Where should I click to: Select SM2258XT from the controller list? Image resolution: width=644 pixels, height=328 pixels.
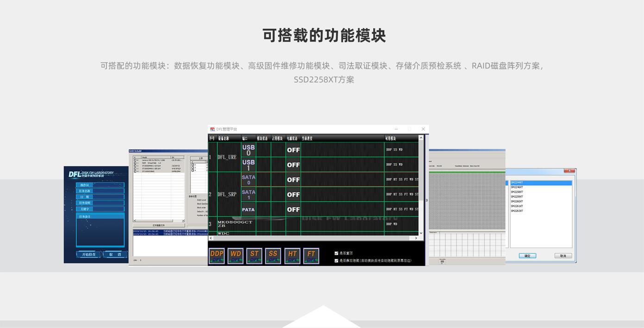point(517,192)
